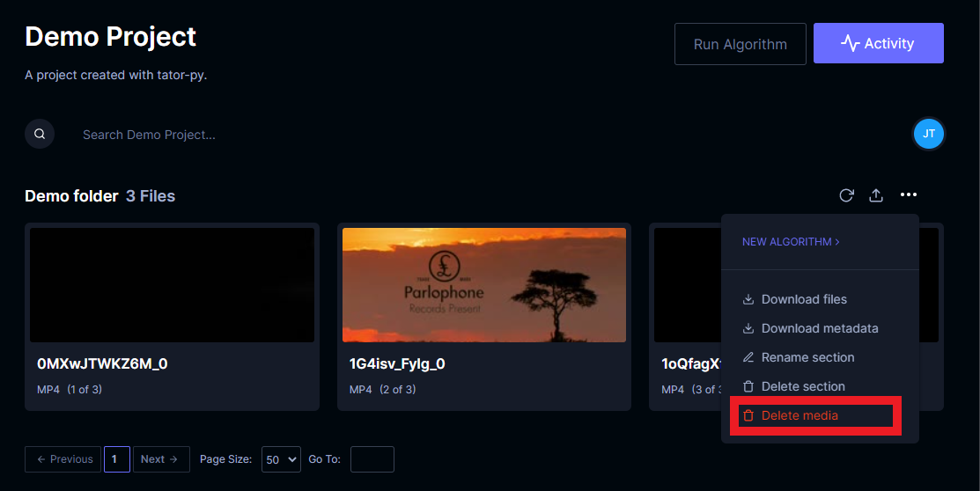Click the Run Algorithm button
This screenshot has width=980, height=491.
pos(740,44)
